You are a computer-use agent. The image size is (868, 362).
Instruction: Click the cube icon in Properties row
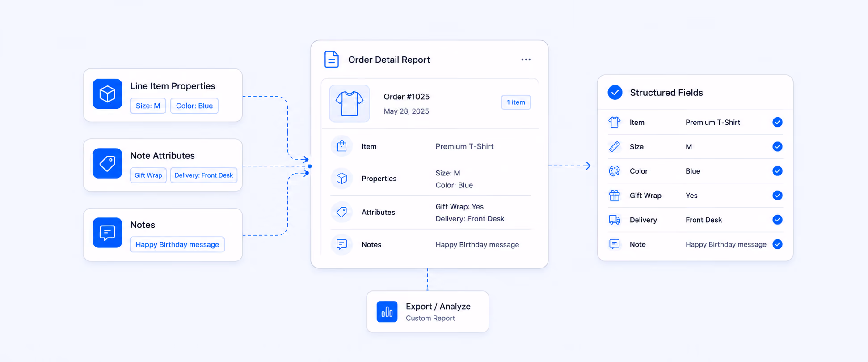[x=342, y=178]
